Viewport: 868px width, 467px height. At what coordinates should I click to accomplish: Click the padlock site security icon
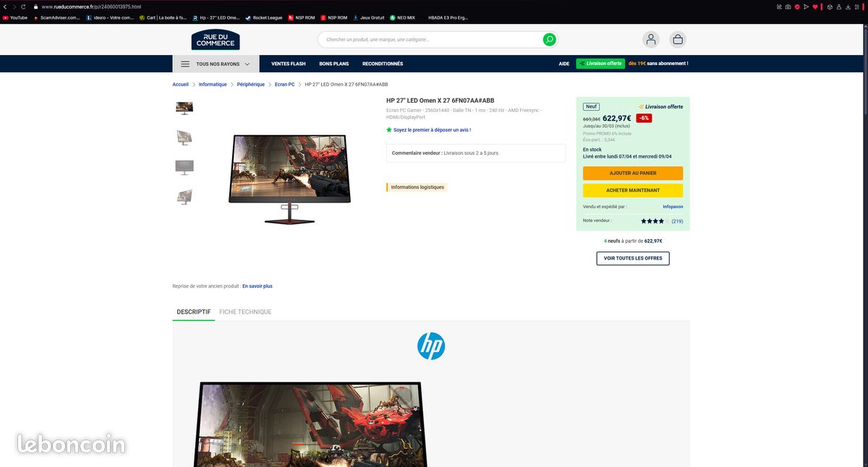35,7
